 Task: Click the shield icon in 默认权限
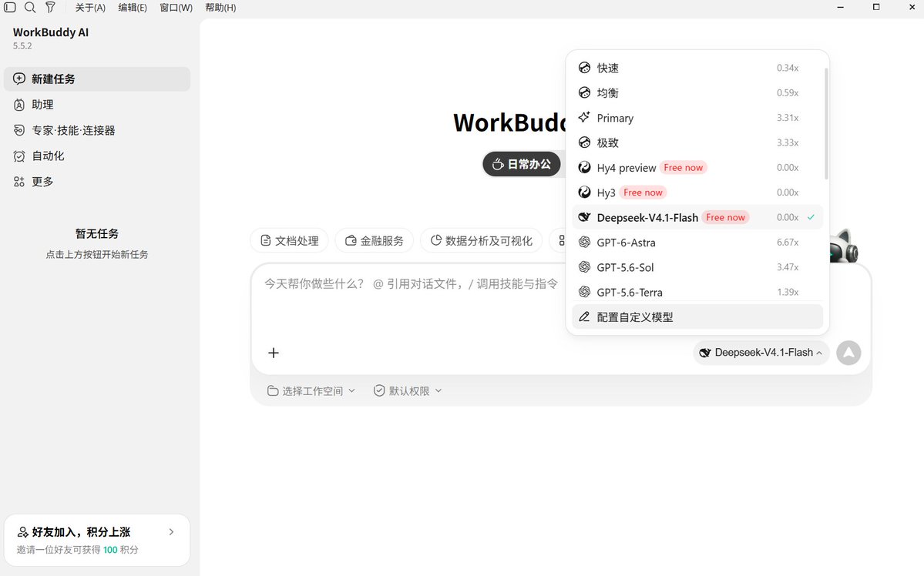tap(379, 390)
